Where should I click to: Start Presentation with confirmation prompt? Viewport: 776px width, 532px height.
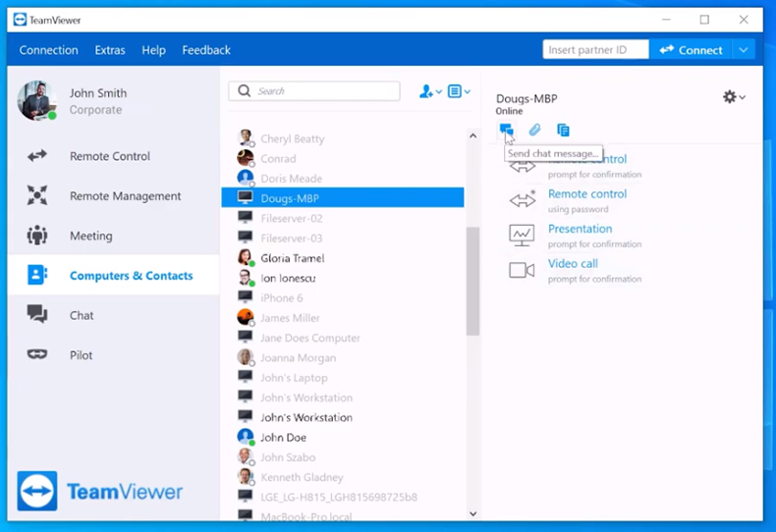pos(580,229)
